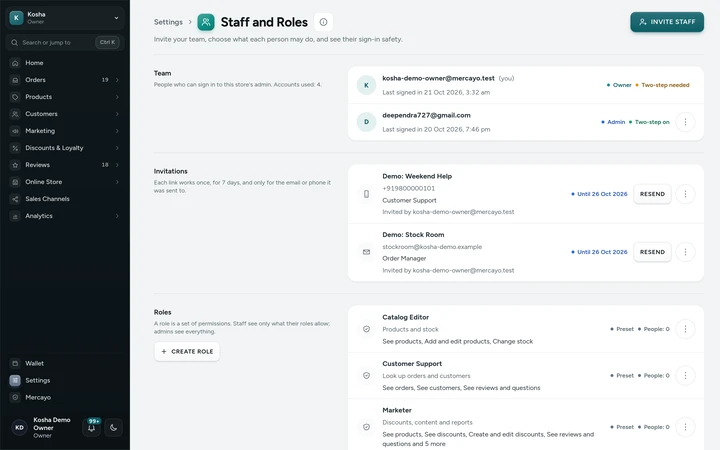Click the K avatar of kosha-demo-owner
This screenshot has width=720, height=450.
pyautogui.click(x=366, y=85)
